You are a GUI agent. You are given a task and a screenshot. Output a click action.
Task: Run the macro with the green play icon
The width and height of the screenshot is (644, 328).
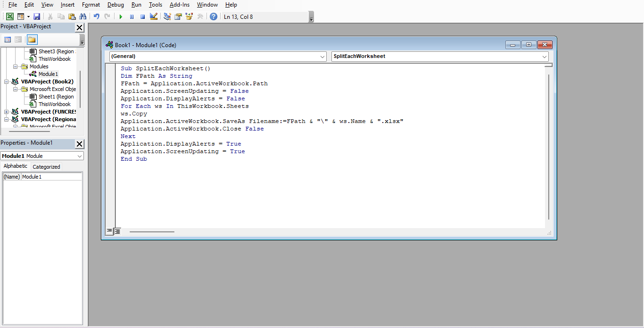(121, 16)
